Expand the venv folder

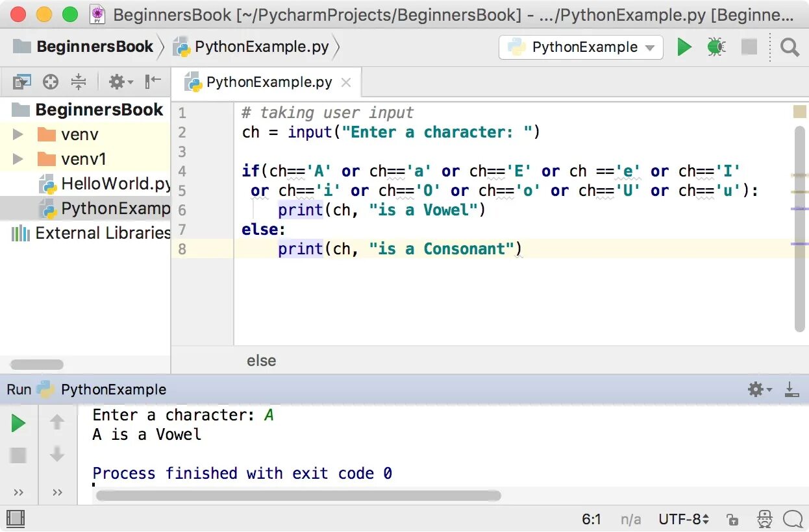[x=18, y=135]
